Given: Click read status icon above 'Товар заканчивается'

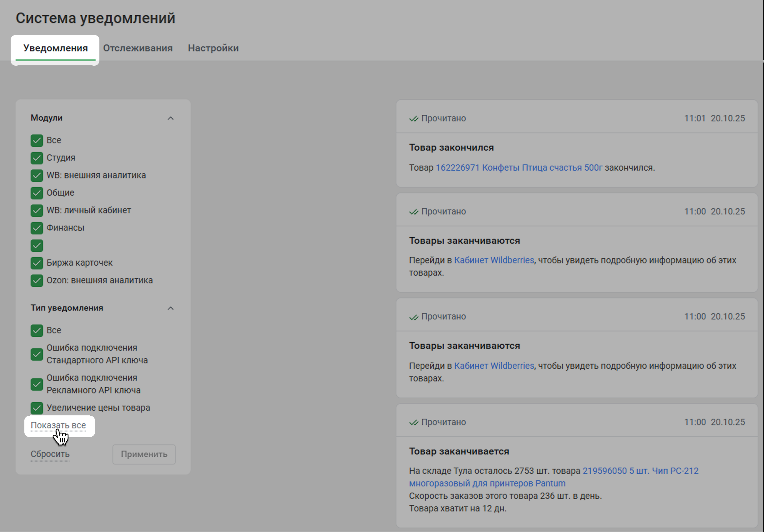Looking at the screenshot, I should coord(414,423).
